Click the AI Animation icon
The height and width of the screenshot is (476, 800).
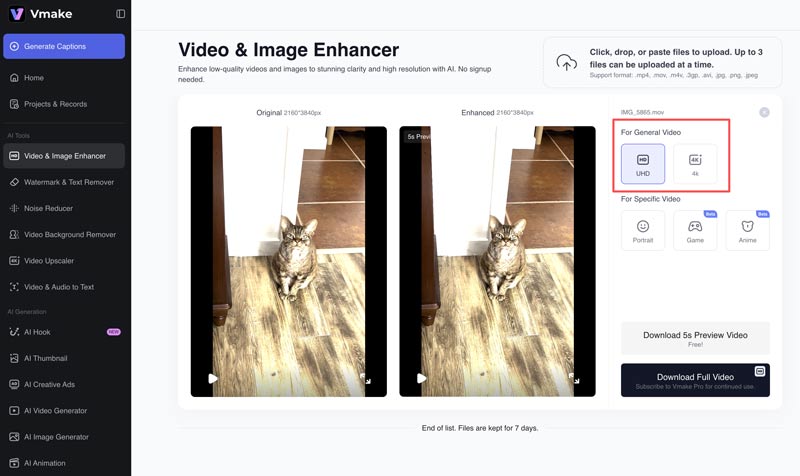(14, 463)
